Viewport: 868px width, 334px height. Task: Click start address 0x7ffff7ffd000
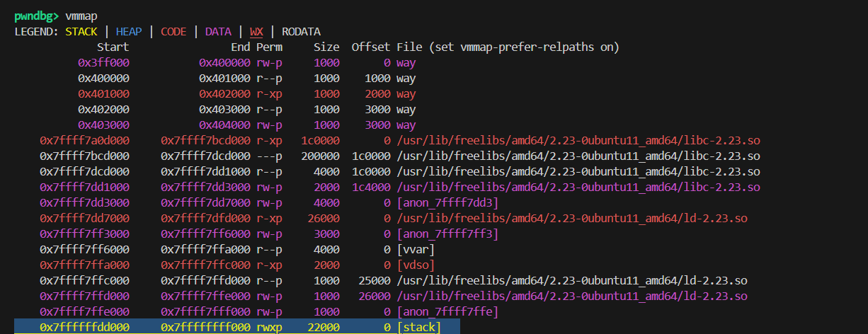pyautogui.click(x=84, y=296)
